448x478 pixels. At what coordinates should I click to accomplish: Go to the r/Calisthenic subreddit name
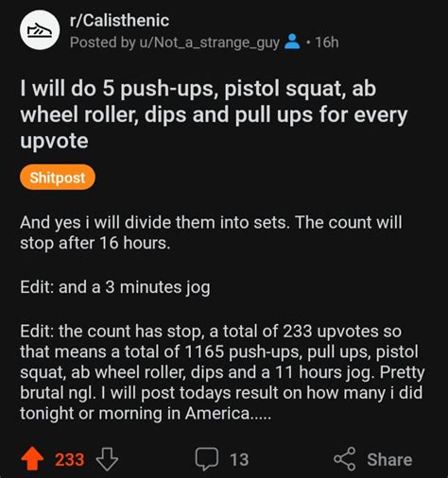119,21
